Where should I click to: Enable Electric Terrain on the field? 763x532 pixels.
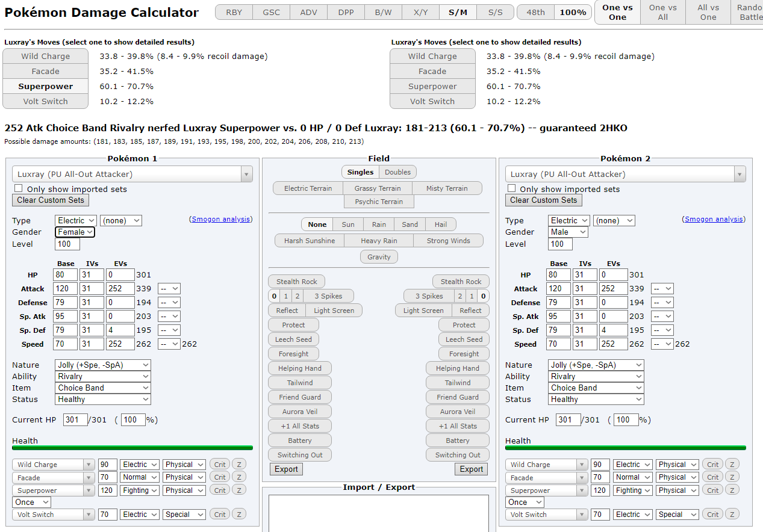[308, 188]
